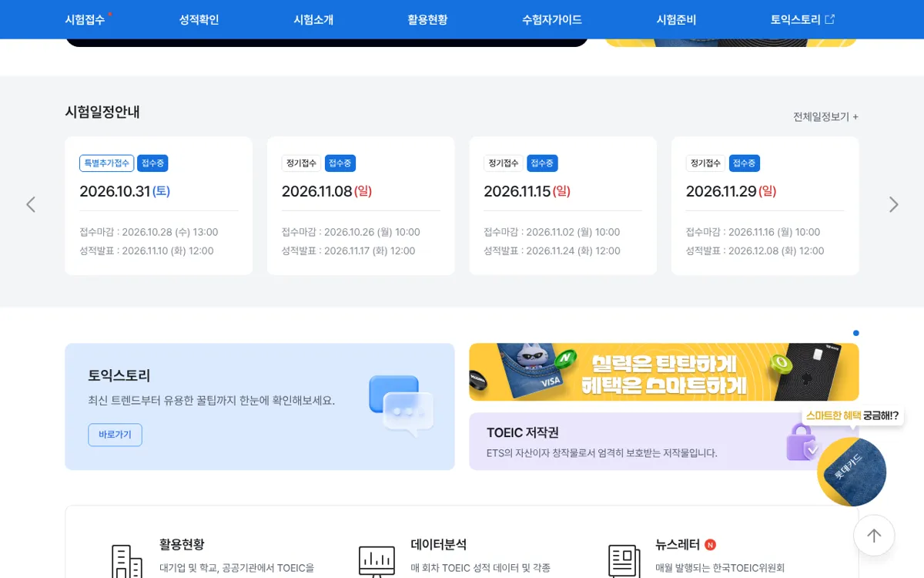This screenshot has height=578, width=924.
Task: Click the 스마트한 혜택 궁금해!? bubble
Action: point(852,415)
